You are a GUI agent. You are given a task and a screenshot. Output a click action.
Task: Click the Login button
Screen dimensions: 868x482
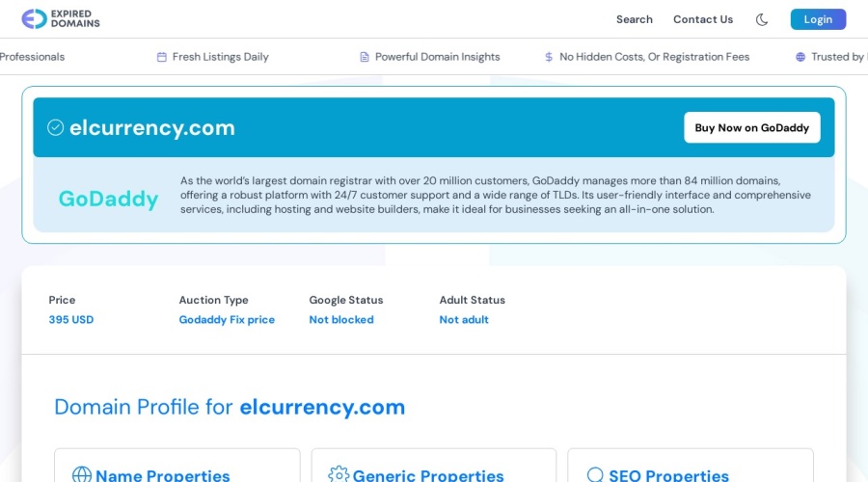818,19
